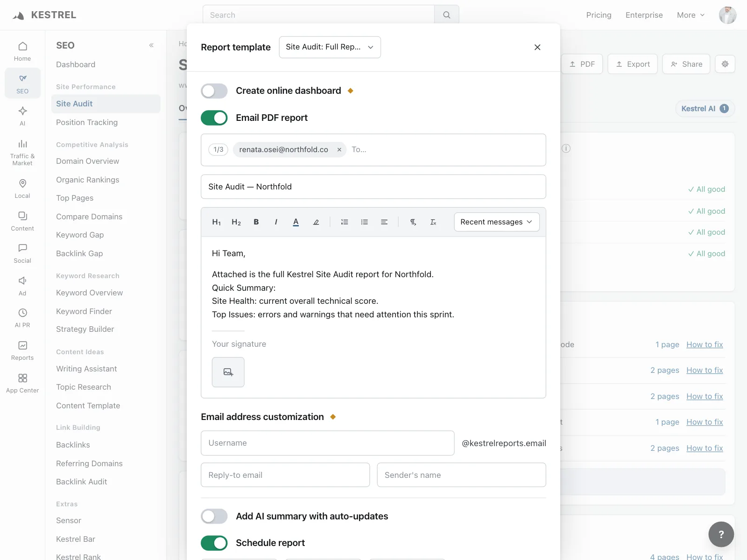Viewport: 747px width, 560px height.
Task: Toggle text direction paragraph tool
Action: tap(413, 222)
